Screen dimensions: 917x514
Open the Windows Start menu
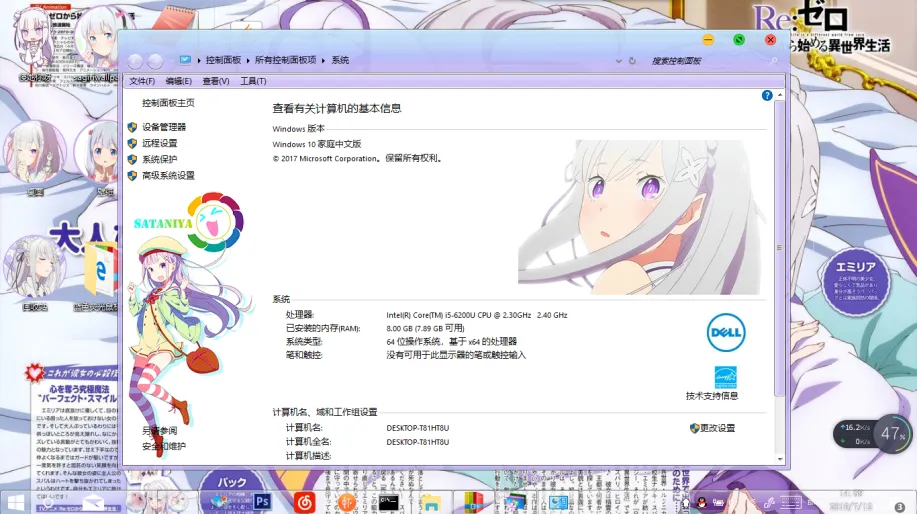click(x=17, y=501)
